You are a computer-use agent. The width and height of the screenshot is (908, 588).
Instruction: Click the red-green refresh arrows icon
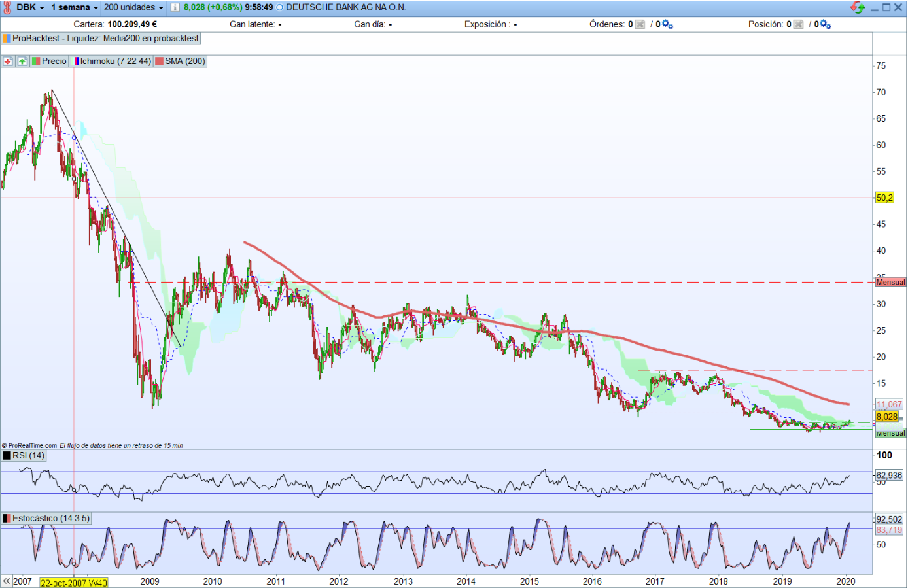[857, 7]
